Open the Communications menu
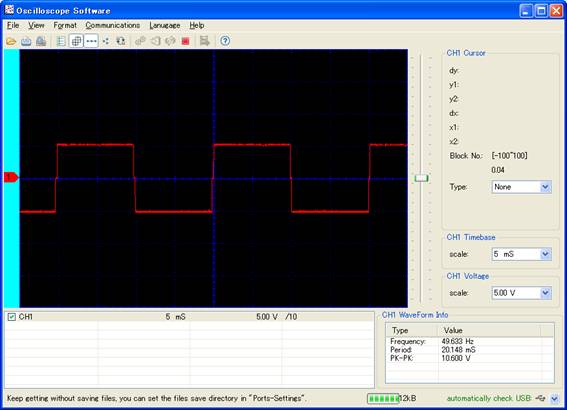Viewport: 567px width, 410px height. [x=112, y=25]
